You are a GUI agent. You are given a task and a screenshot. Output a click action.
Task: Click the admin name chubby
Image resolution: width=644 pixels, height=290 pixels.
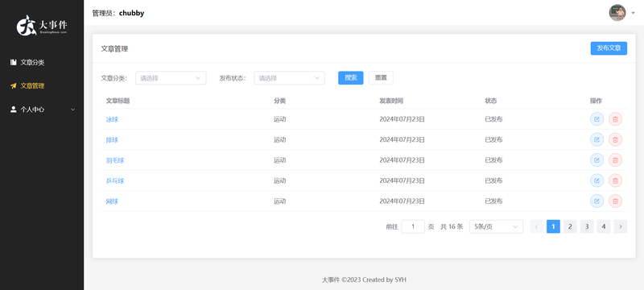click(x=131, y=13)
